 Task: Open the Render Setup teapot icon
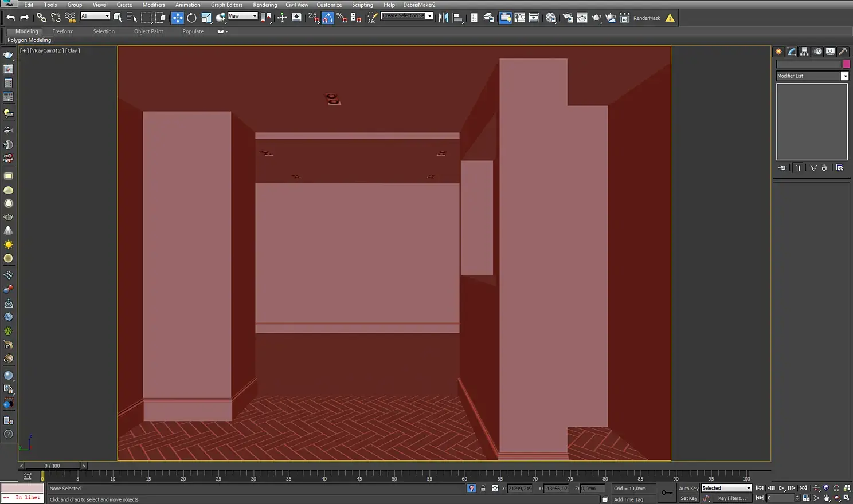(568, 18)
